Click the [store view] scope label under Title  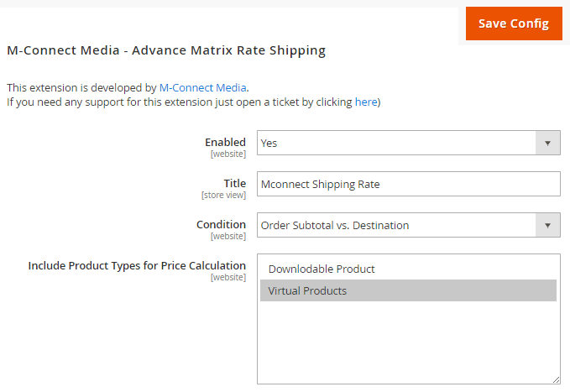[x=223, y=196]
